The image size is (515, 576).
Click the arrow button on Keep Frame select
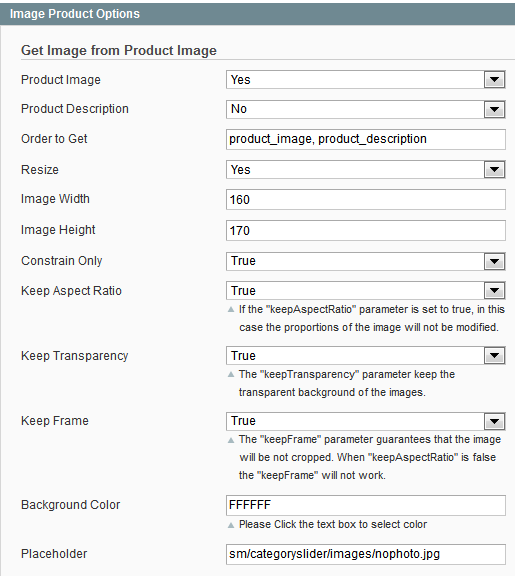coord(494,421)
